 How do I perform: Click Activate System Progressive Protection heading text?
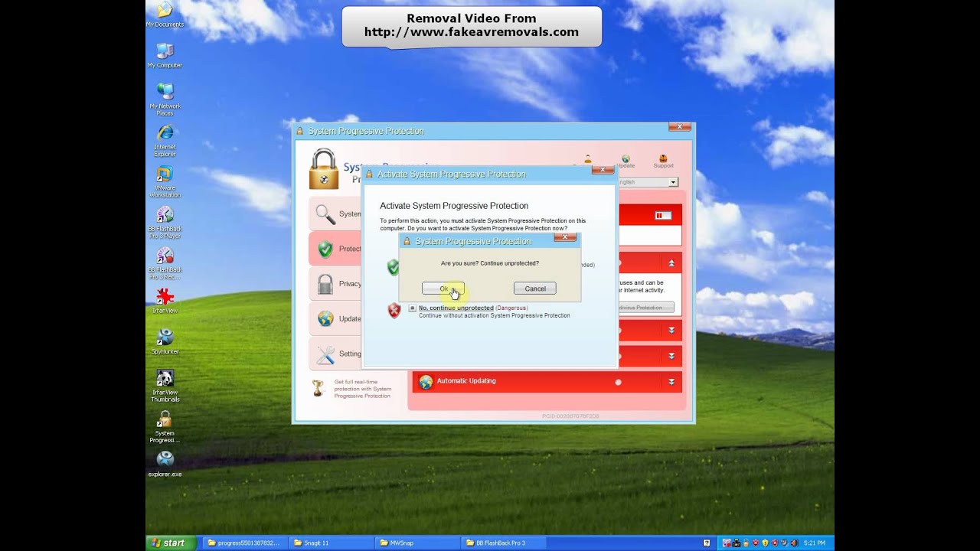(x=454, y=206)
